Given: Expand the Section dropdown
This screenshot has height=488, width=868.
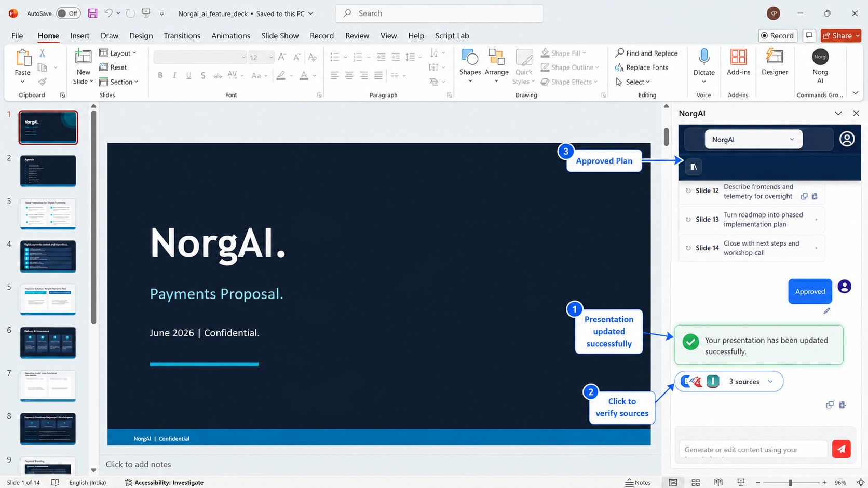Looking at the screenshot, I should (x=119, y=82).
